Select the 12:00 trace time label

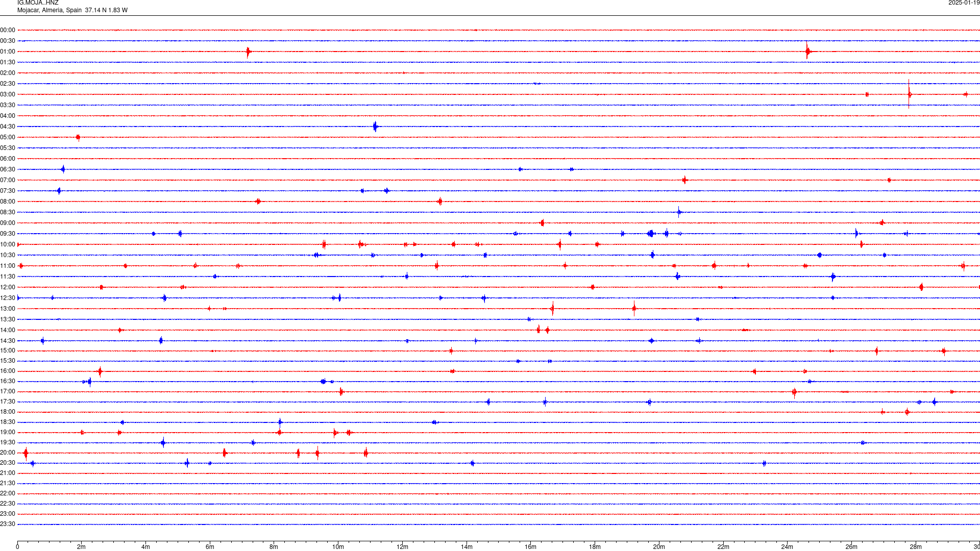pos(8,287)
